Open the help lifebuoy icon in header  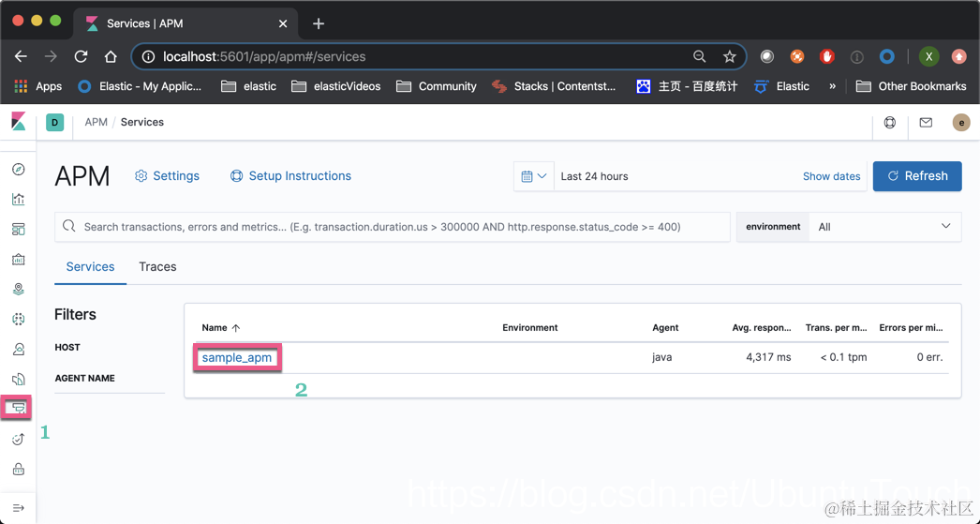pyautogui.click(x=890, y=123)
